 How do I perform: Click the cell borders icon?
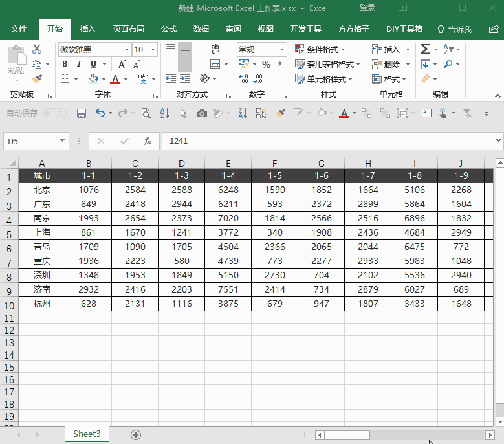tap(65, 79)
